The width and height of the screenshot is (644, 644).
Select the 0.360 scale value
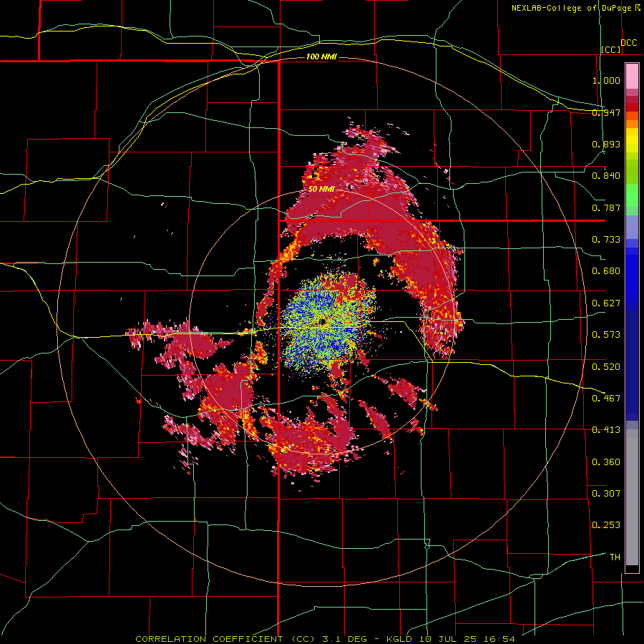(x=606, y=462)
